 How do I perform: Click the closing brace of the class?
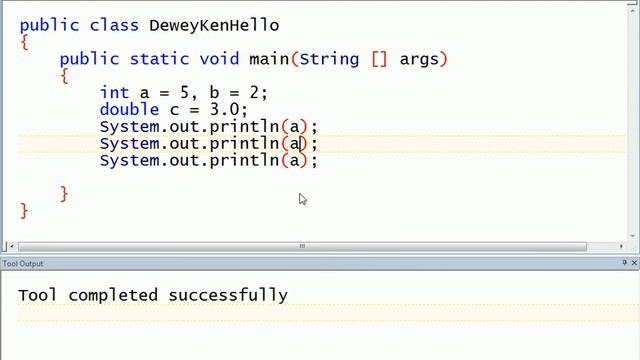(x=24, y=211)
